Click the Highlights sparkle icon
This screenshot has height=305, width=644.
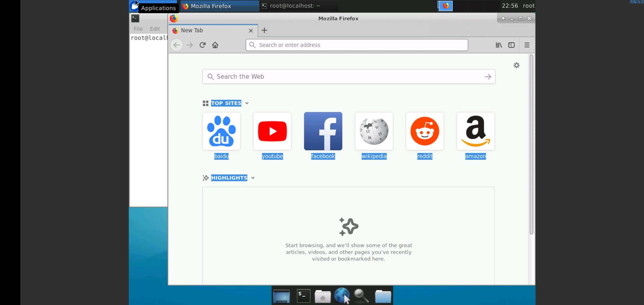[206, 178]
